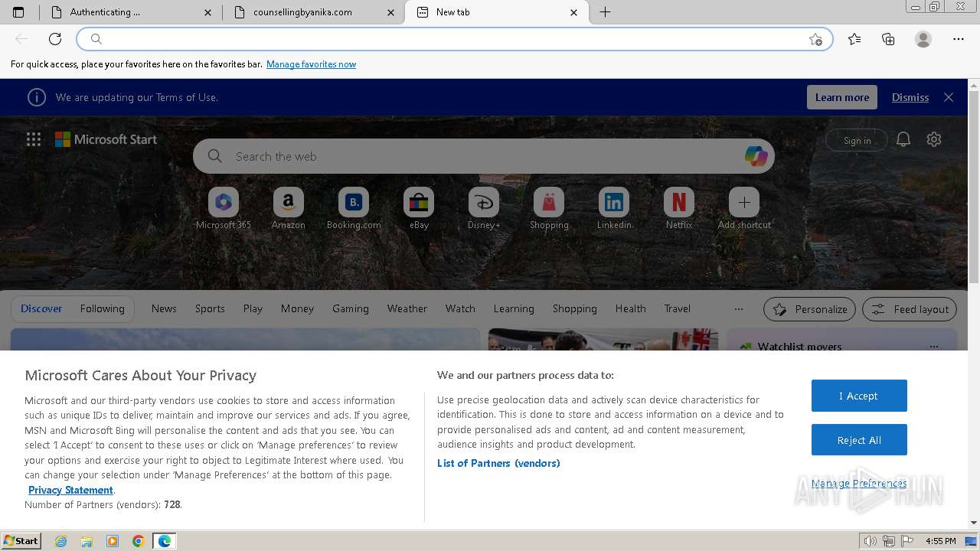
Task: Open the Weather category
Action: [407, 308]
